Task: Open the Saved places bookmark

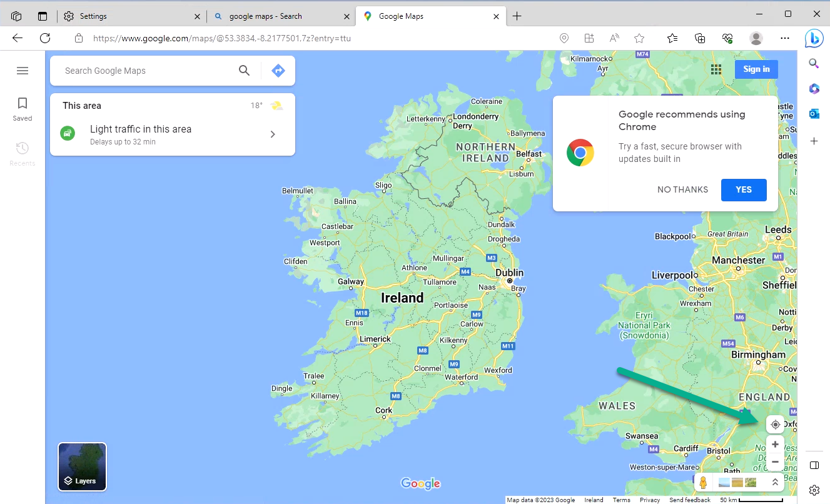Action: click(x=23, y=108)
